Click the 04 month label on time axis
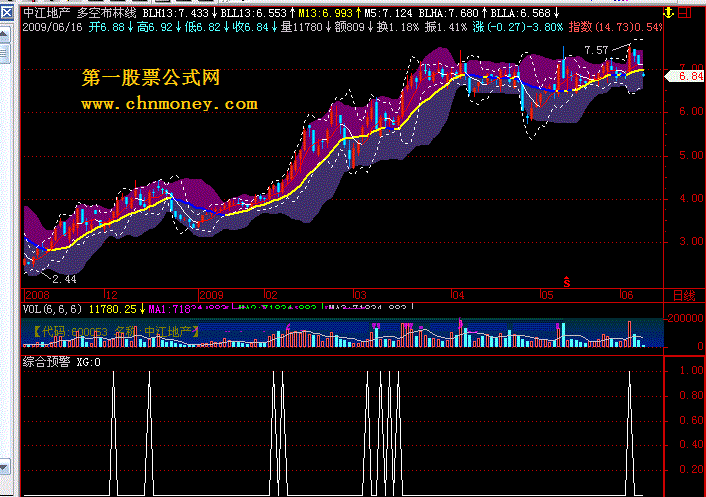The height and width of the screenshot is (497, 706). pyautogui.click(x=458, y=295)
